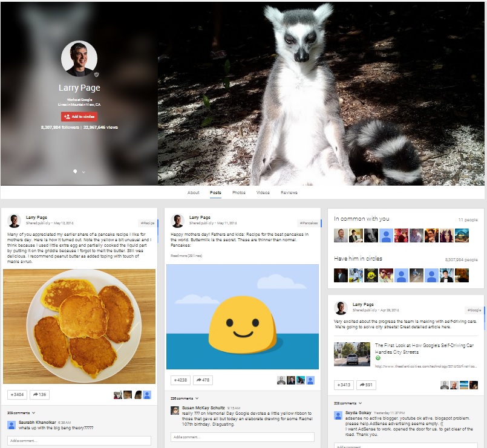Click the Apr 28, 2014 timestamp

pyautogui.click(x=390, y=310)
